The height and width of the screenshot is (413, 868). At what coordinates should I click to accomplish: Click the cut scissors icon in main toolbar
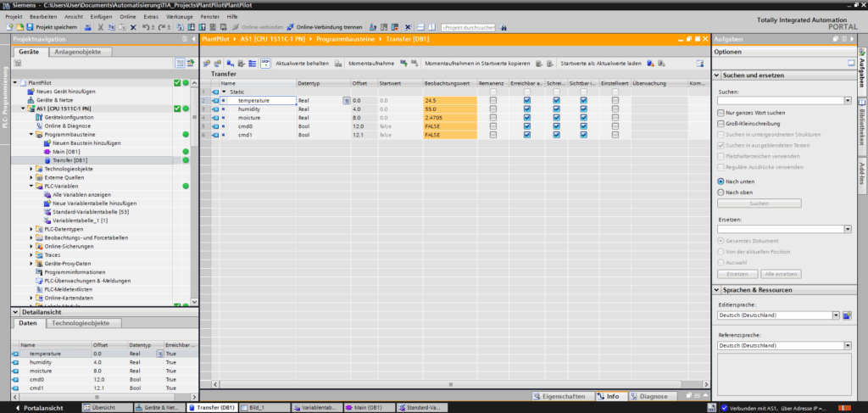[99, 27]
